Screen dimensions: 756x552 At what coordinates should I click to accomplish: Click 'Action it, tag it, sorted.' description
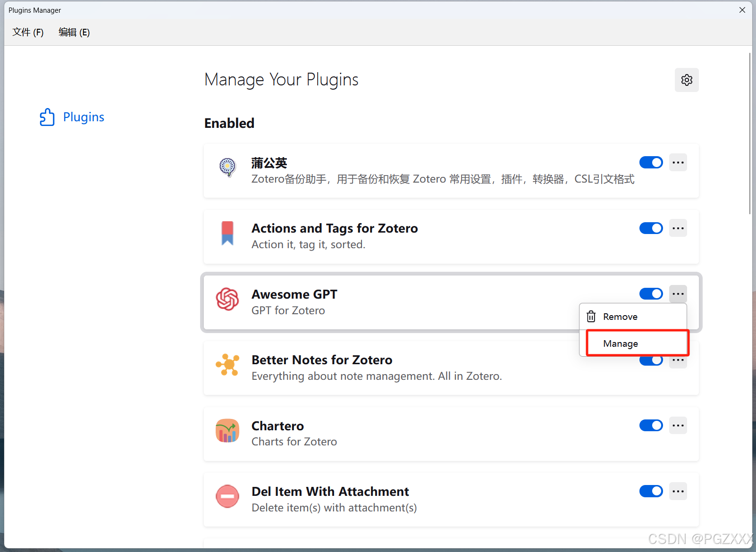pos(308,244)
